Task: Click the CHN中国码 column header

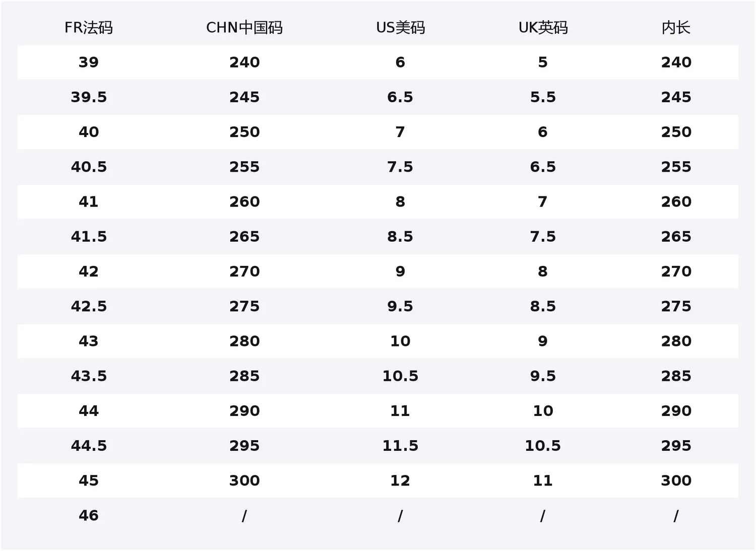Action: click(x=244, y=28)
